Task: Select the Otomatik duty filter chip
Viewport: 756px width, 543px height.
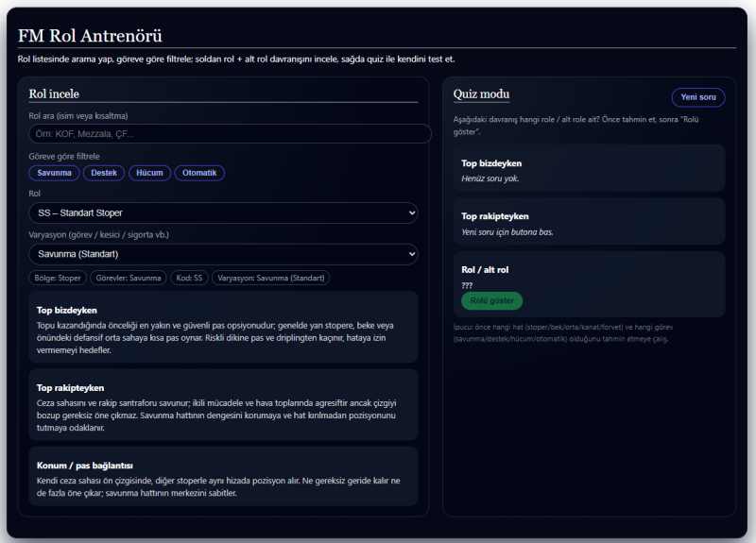Action: (x=199, y=173)
